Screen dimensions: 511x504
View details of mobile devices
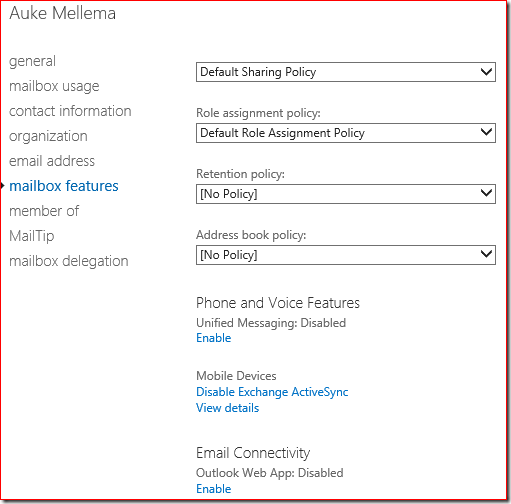227,408
